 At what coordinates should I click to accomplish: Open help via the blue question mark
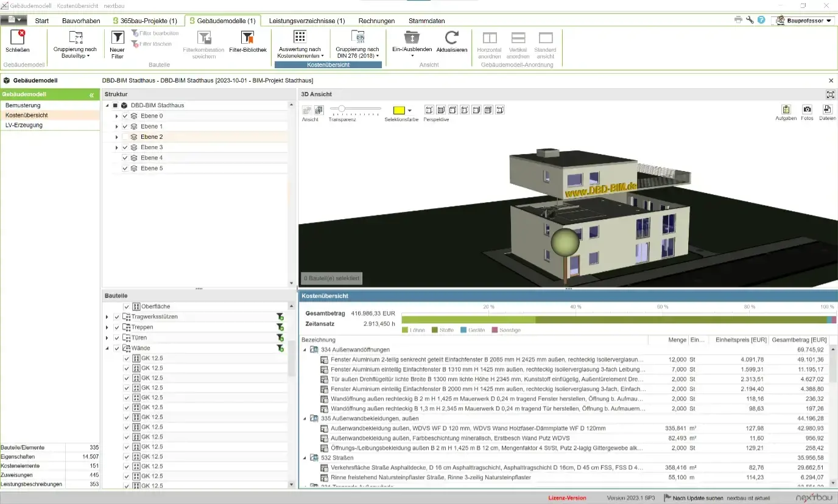coord(761,20)
